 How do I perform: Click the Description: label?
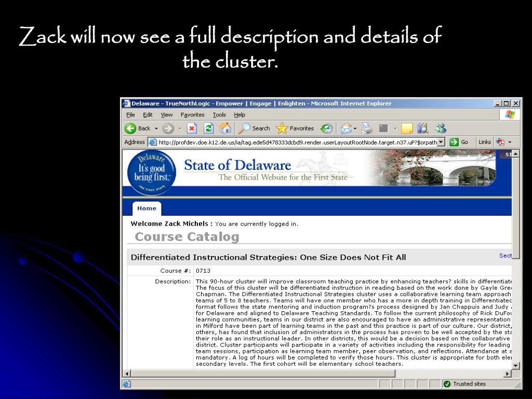(173, 281)
